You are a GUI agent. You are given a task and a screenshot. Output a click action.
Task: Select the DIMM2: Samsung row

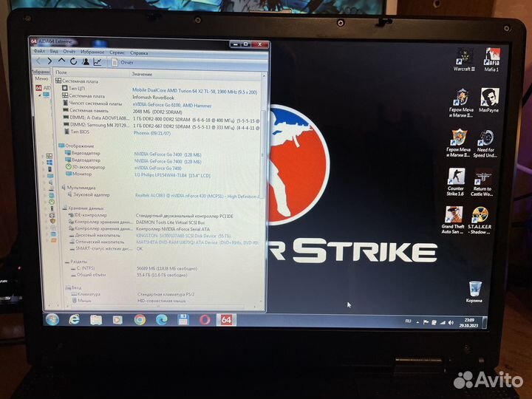[160, 126]
